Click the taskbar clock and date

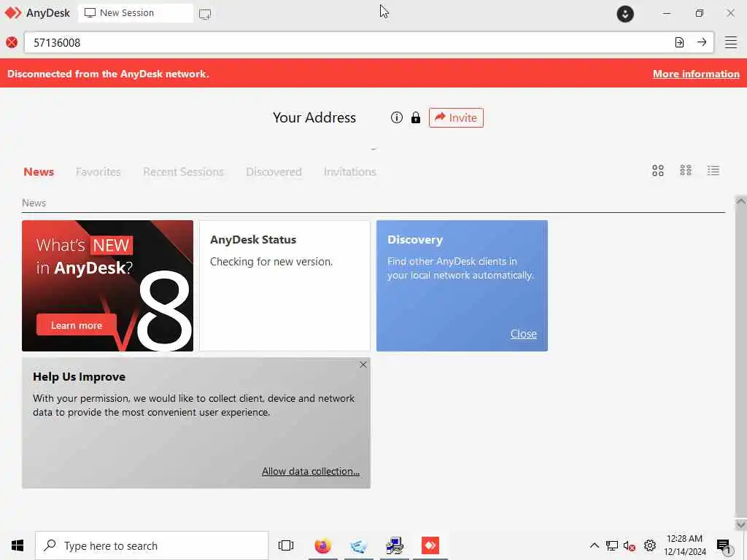[x=684, y=545]
